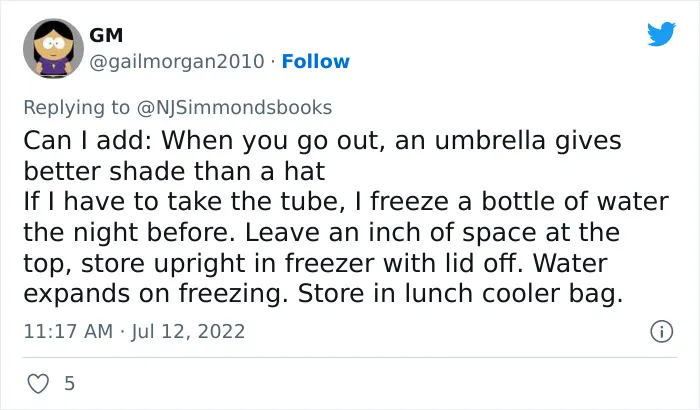Open the tweet info circle icon

[x=662, y=331]
